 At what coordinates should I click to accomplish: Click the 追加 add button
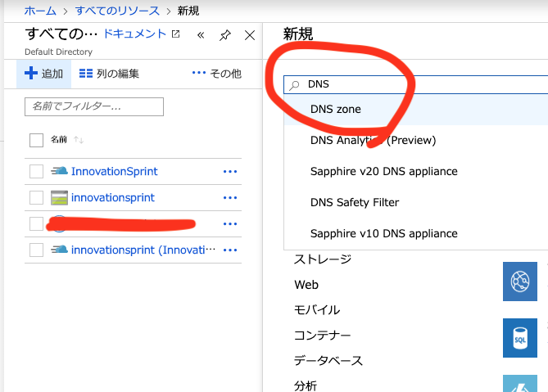point(43,74)
